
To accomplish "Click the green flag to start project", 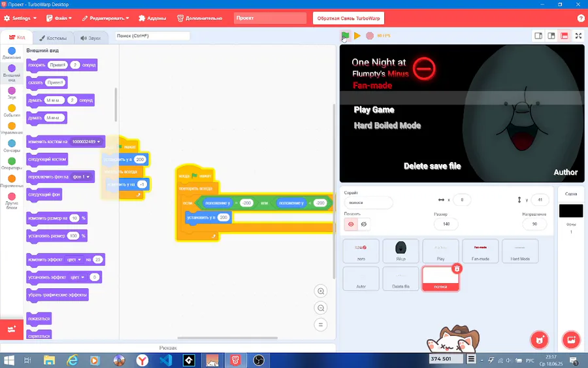I will point(346,36).
